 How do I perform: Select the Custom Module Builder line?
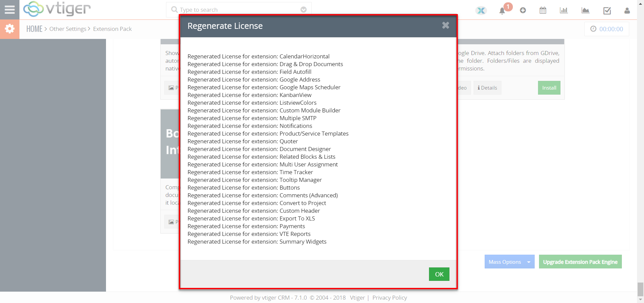(x=264, y=110)
